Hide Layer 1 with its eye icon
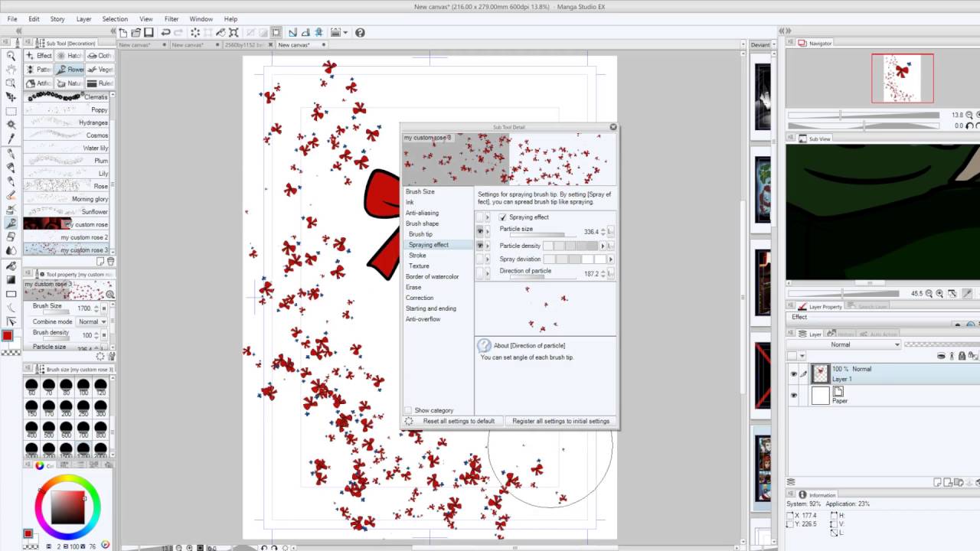The width and height of the screenshot is (980, 551). point(793,374)
